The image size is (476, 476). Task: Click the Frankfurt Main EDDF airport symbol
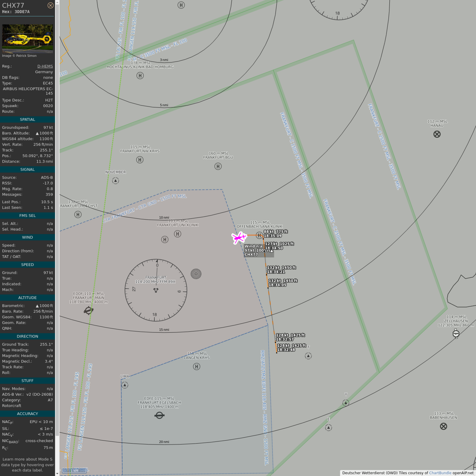tap(88, 310)
